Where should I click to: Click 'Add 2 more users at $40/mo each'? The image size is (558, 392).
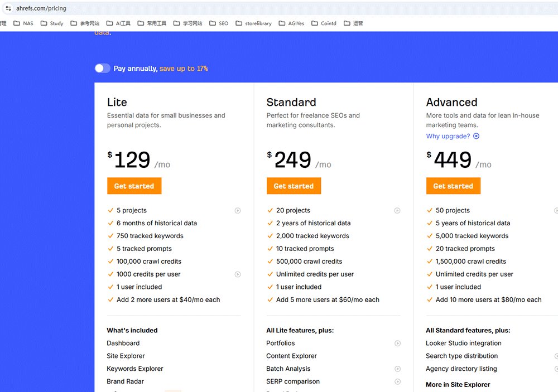(x=168, y=300)
